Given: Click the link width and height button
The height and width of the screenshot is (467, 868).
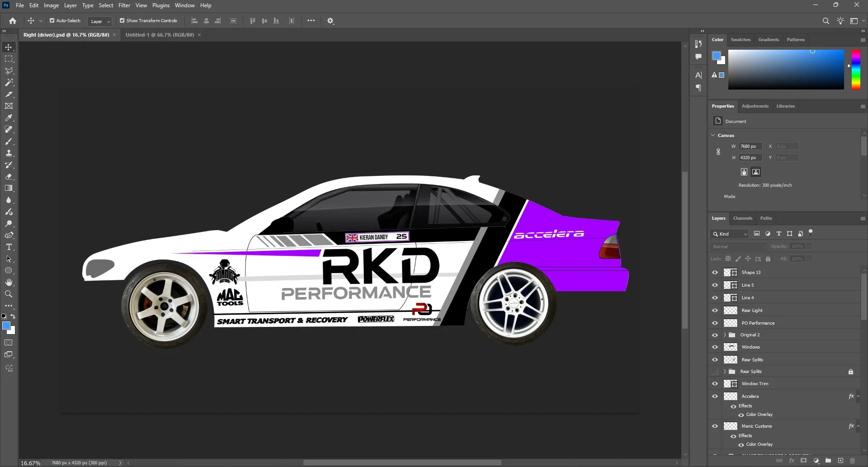Looking at the screenshot, I should (718, 152).
